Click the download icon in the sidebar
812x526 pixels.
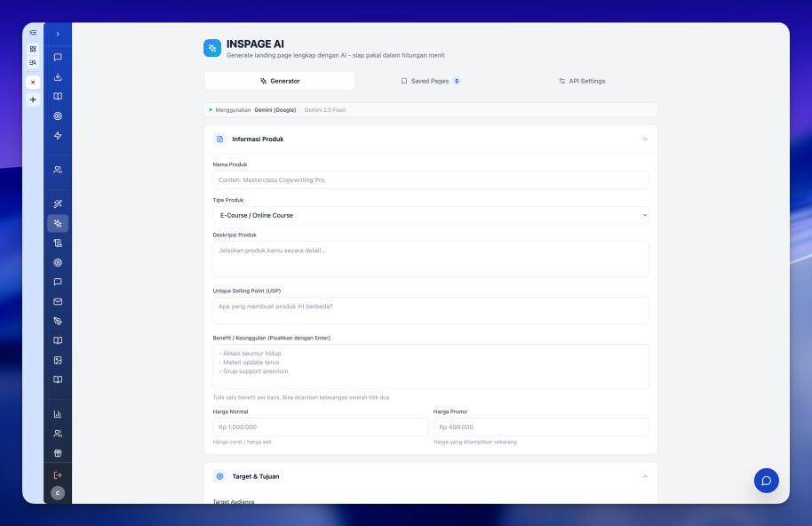tap(58, 77)
